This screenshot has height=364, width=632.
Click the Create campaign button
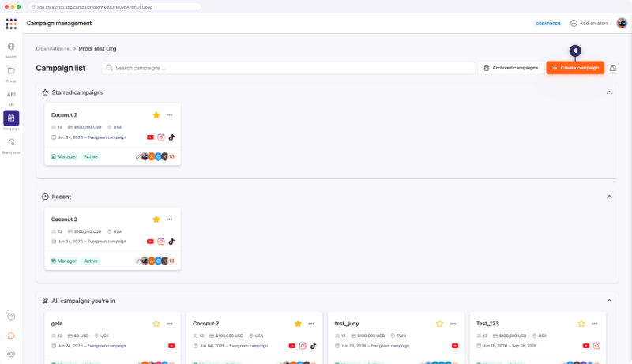point(575,68)
